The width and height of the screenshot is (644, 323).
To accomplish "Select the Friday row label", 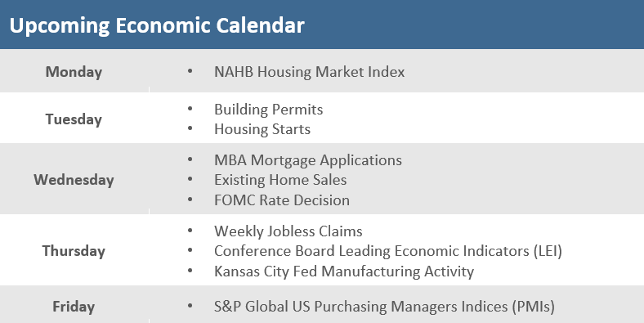I will point(74,307).
